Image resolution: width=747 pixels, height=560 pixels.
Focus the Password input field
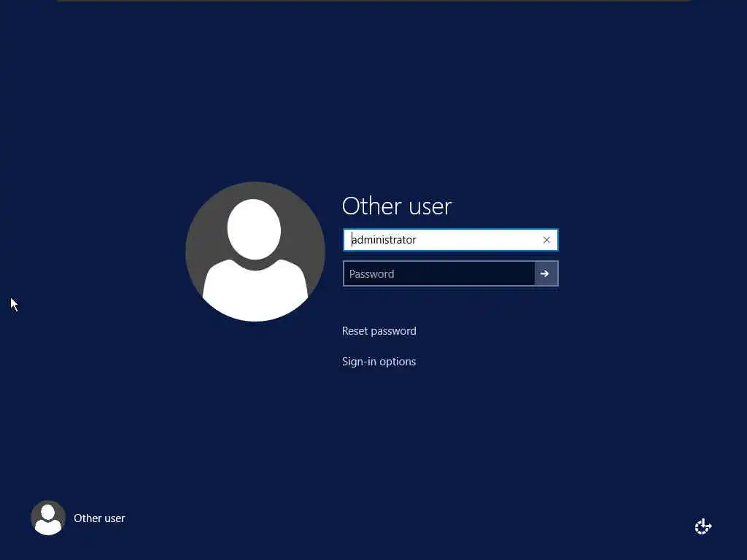pyautogui.click(x=438, y=274)
